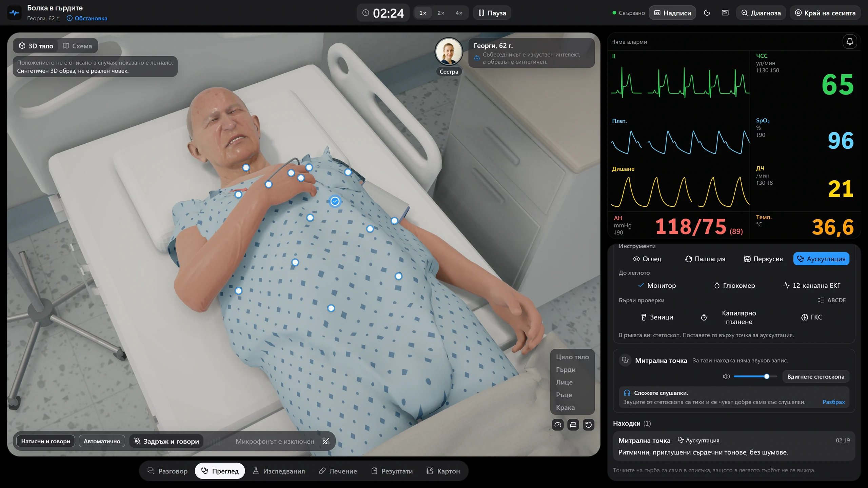Switch to Автоматично microphone mode
The image size is (868, 488).
[102, 441]
